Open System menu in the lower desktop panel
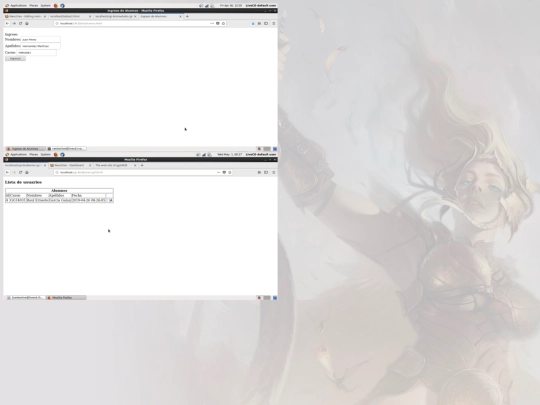Viewport: 540px width, 405px height. (x=45, y=155)
